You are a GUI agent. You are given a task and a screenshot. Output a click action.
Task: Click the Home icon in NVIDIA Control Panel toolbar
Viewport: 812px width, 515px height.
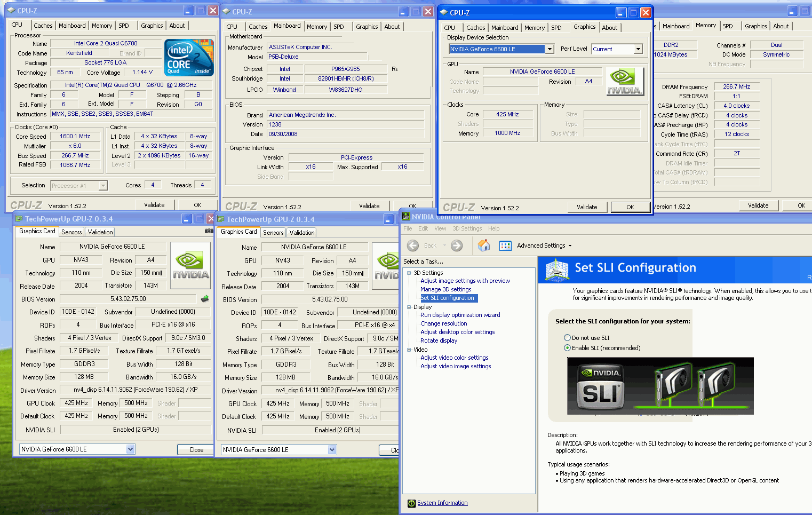(x=484, y=245)
